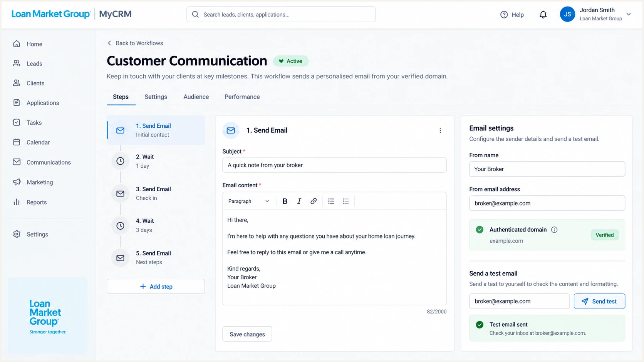Insert a link via toolbar icon
644x362 pixels.
(x=314, y=201)
